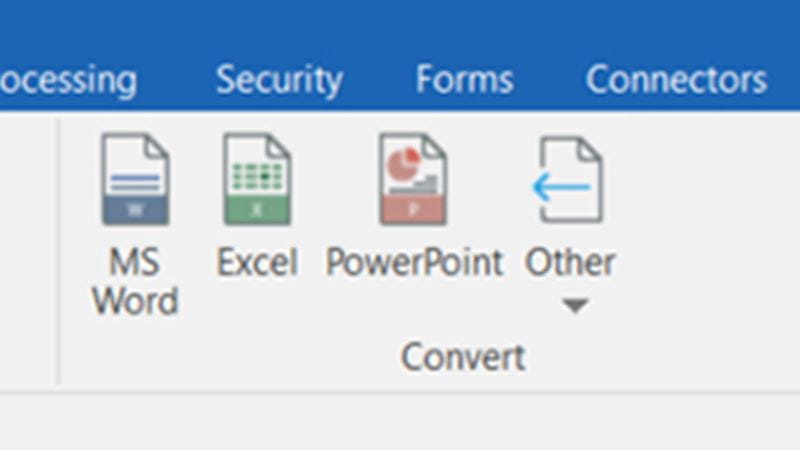Expand the Other dropdown arrow
800x450 pixels.
coord(573,307)
